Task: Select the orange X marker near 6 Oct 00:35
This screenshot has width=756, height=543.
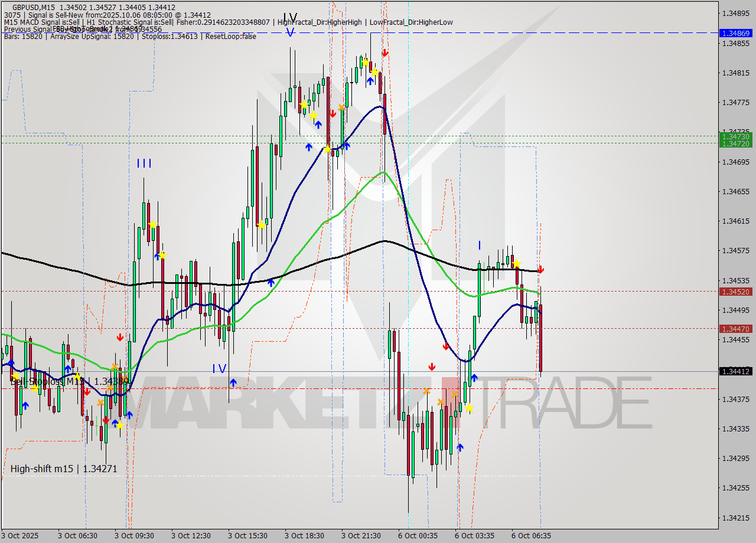Action: (x=426, y=390)
